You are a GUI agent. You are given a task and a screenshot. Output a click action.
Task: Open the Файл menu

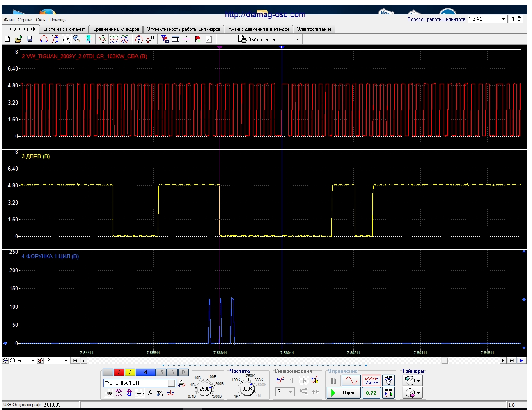[9, 20]
